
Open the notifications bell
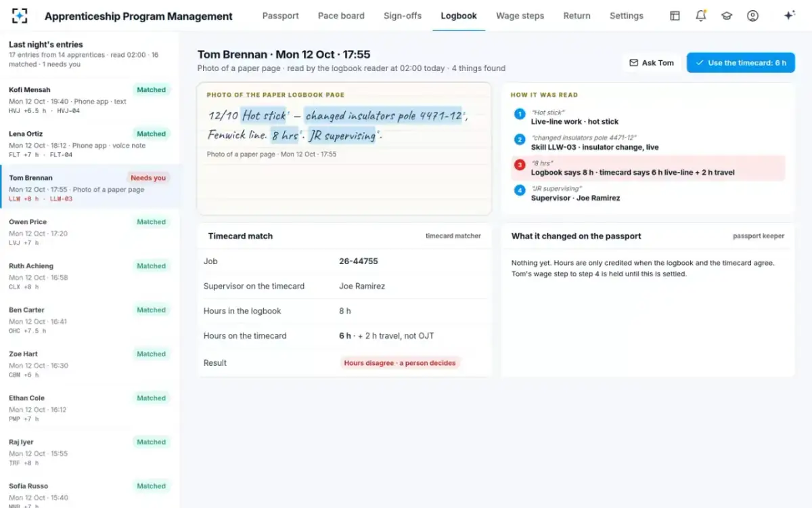[x=701, y=16]
